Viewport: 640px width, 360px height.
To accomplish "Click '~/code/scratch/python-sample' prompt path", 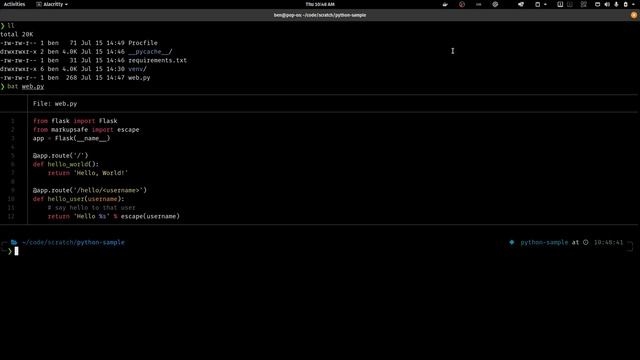I will coord(73,242).
